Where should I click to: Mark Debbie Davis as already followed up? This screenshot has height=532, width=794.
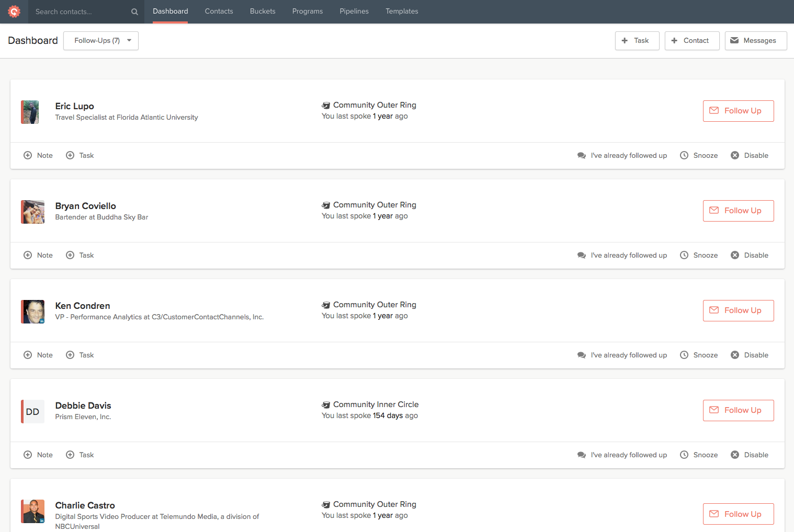[x=622, y=455]
